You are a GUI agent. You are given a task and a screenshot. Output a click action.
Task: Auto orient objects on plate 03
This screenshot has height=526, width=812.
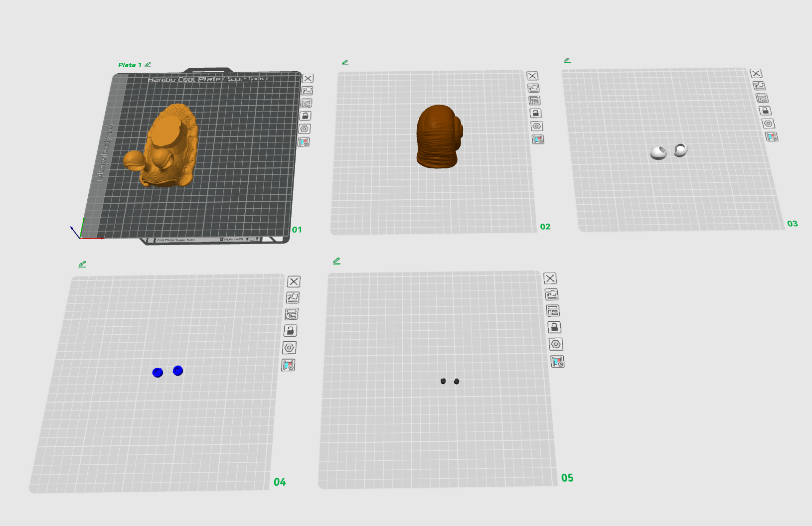pos(759,86)
